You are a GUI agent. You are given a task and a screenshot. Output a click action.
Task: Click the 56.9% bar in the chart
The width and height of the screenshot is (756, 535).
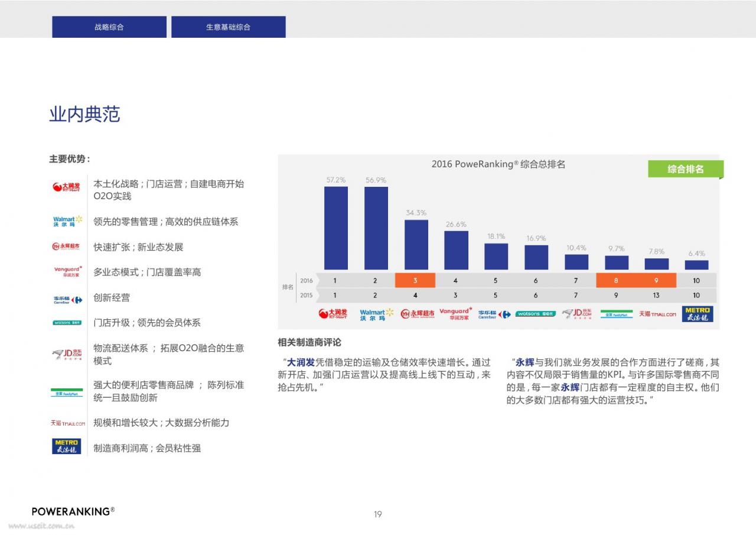[376, 228]
